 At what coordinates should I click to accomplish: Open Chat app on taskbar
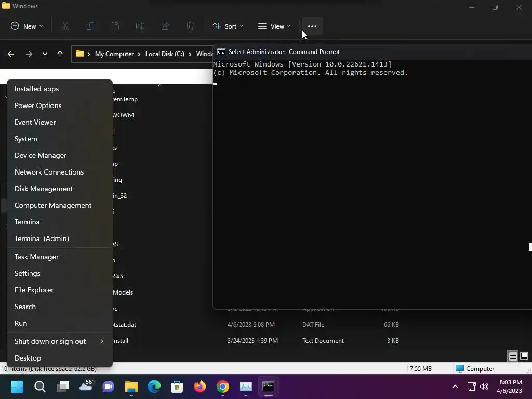click(109, 387)
